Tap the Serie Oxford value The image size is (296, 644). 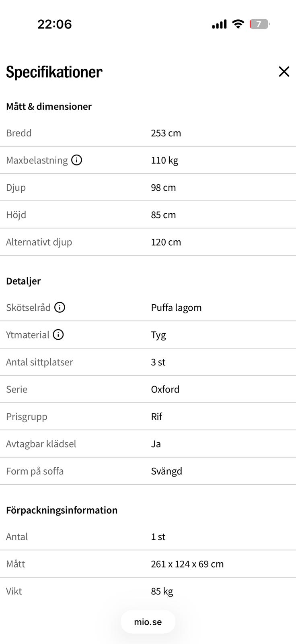tap(165, 389)
